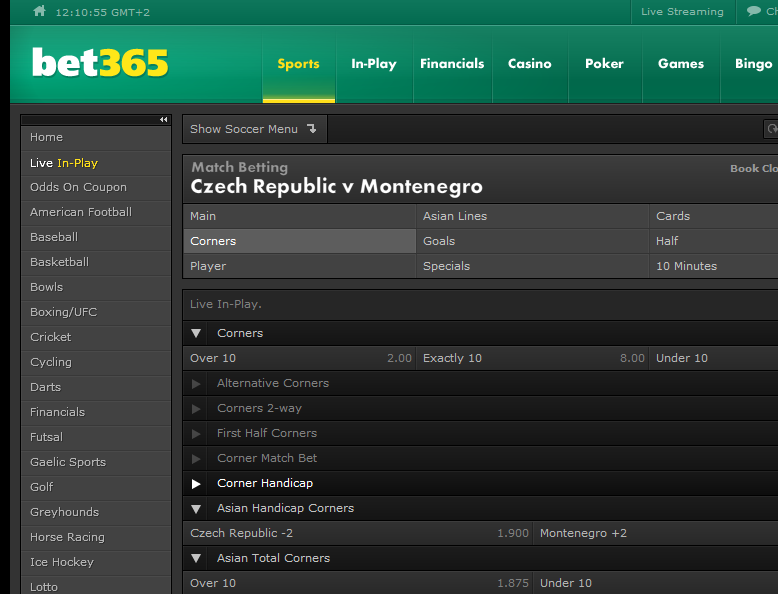
Task: Select the Asian Lines market tab
Action: pyautogui.click(x=532, y=216)
